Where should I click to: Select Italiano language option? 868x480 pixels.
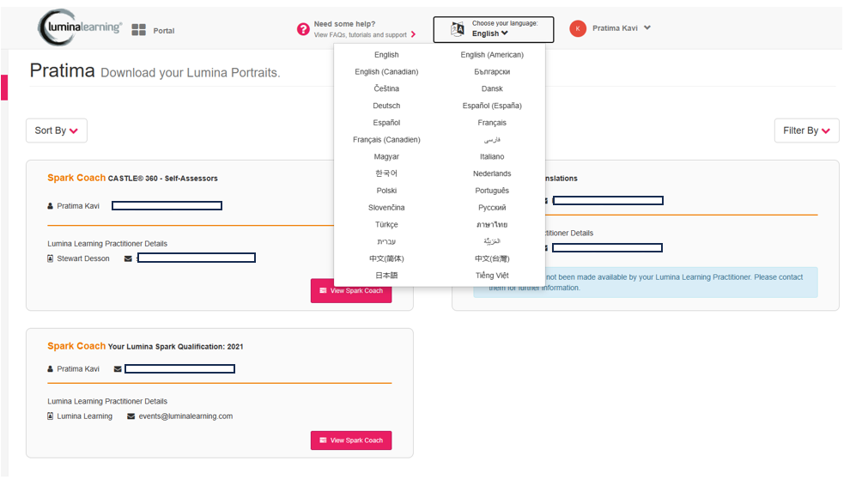(492, 156)
